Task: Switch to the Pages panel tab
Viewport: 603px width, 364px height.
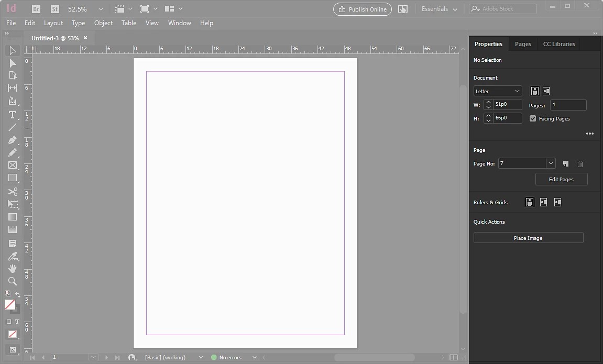Action: point(523,44)
